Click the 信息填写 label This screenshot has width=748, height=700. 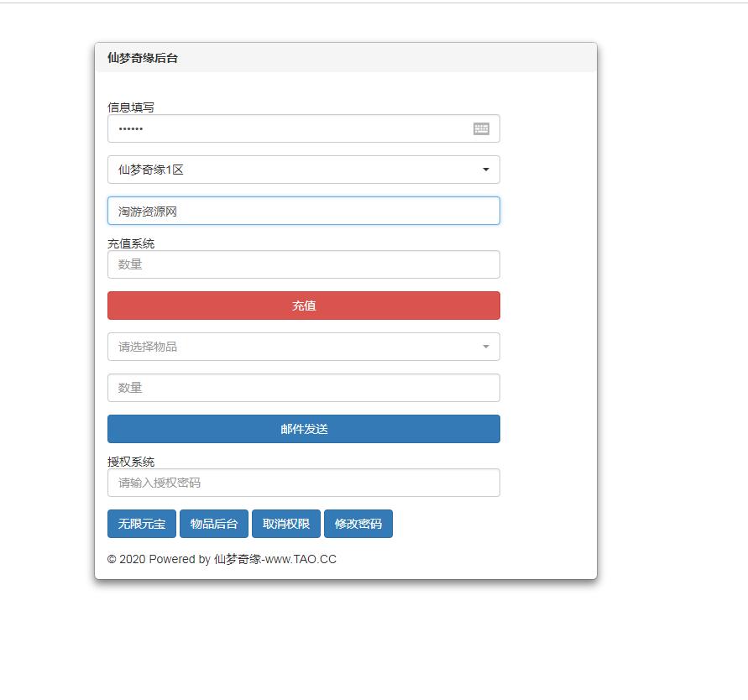pyautogui.click(x=131, y=107)
